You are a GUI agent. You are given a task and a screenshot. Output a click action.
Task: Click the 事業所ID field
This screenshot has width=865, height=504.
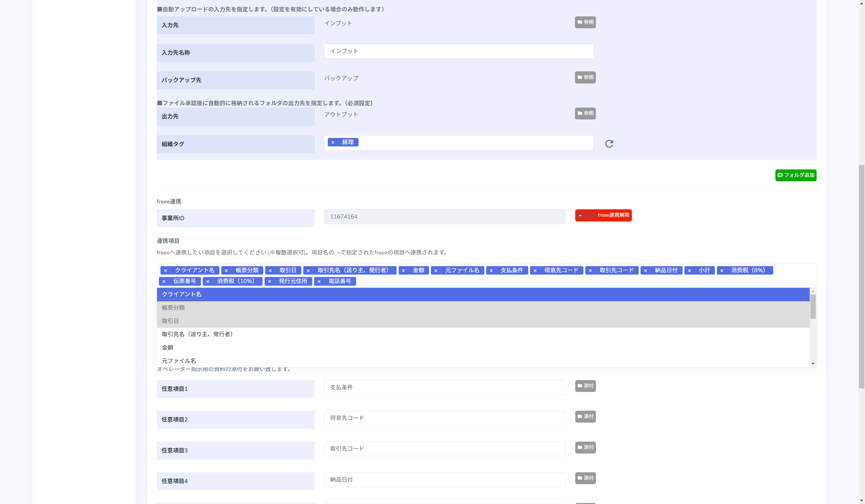click(444, 217)
